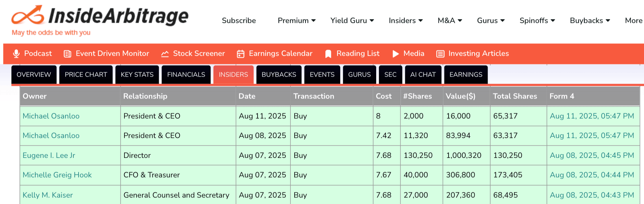Click the Stock Screener chart icon
Viewport: 644px width, 204px height.
pos(165,54)
